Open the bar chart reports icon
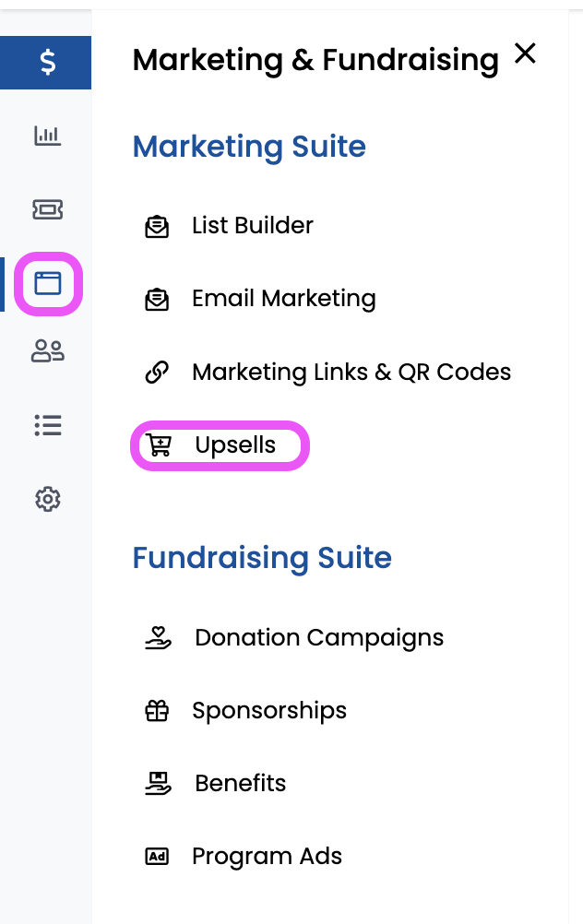 click(47, 136)
